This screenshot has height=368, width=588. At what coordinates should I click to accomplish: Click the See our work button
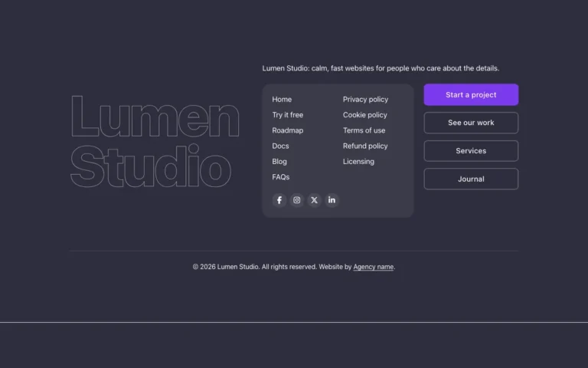click(x=471, y=123)
